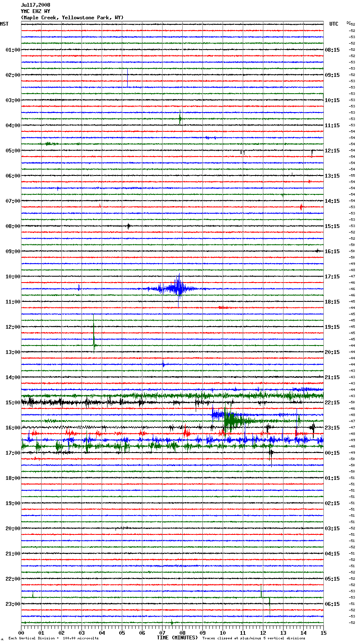Click the UTC column header
Image resolution: width=357 pixels, height=644 pixels.
tap(334, 24)
